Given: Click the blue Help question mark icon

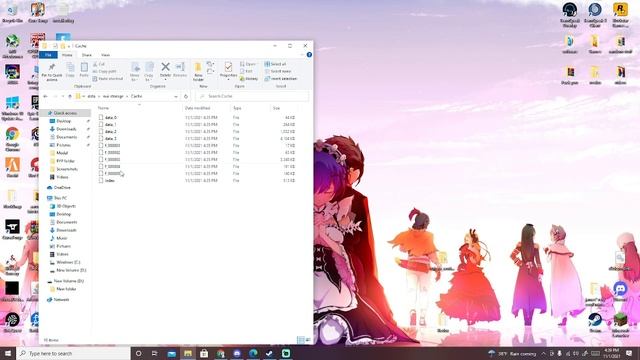Looking at the screenshot, I should click(x=309, y=55).
